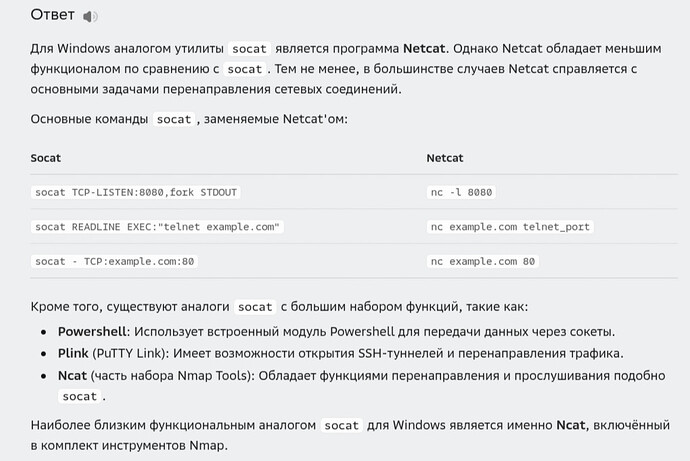Click the speaker icon next to Ответ
Viewport: 690px width, 461px height.
91,16
